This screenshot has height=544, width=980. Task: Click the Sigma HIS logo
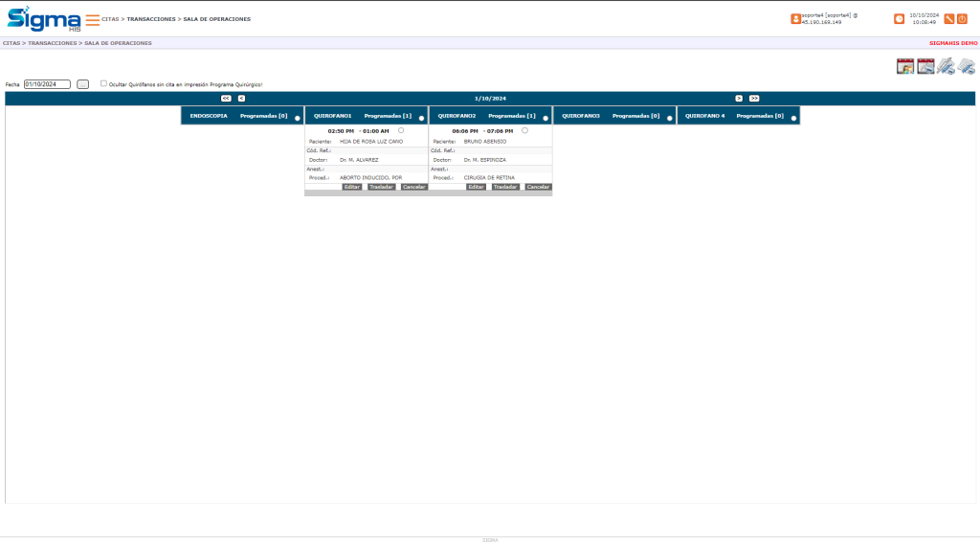[44, 18]
